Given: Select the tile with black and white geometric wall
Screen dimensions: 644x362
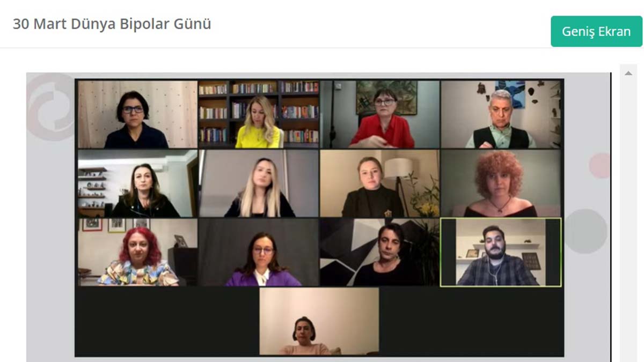Looking at the screenshot, I should [380, 252].
